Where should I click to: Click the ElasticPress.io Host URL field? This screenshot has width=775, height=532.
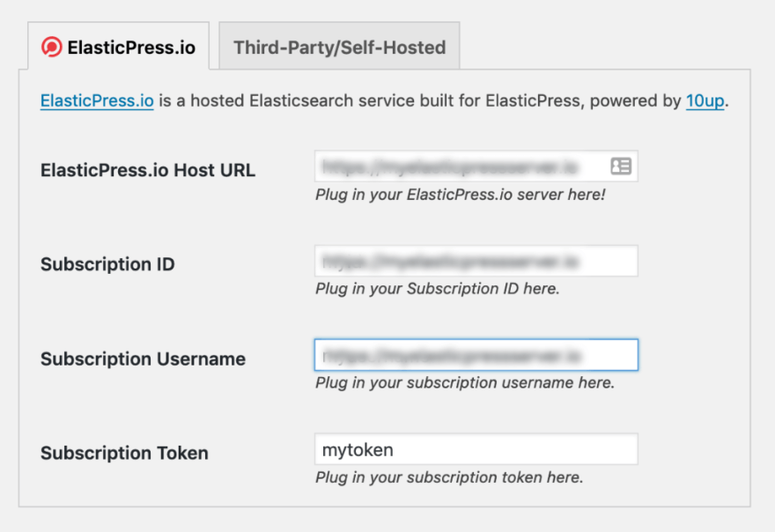pyautogui.click(x=476, y=166)
